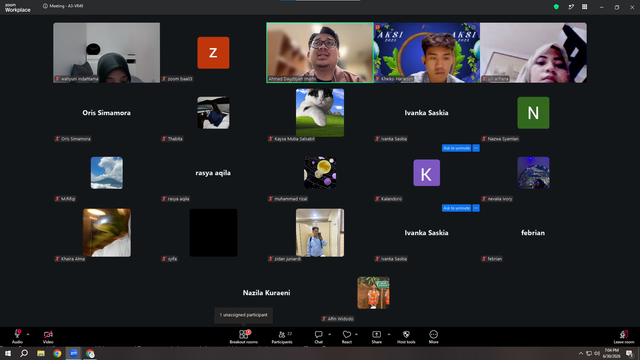Click the orange Z avatar of zoom baa03

pos(213,53)
